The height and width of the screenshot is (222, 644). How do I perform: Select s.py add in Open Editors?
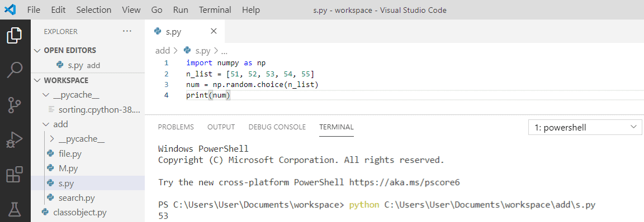[88, 65]
